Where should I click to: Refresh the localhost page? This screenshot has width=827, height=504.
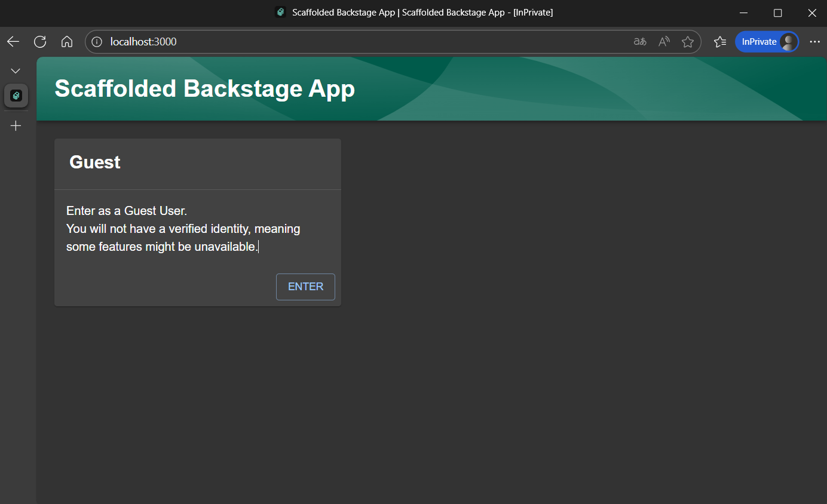point(40,42)
